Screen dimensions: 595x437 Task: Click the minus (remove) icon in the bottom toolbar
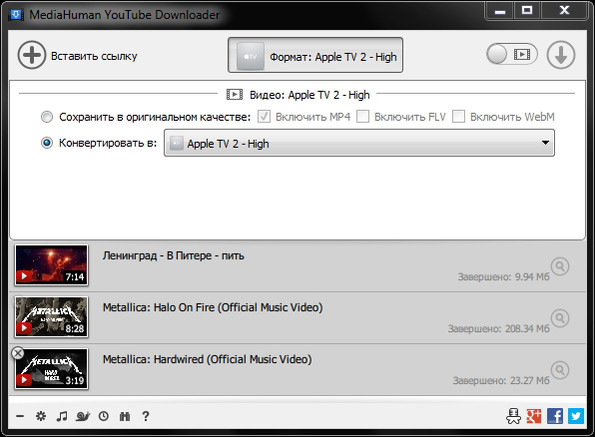pyautogui.click(x=20, y=417)
